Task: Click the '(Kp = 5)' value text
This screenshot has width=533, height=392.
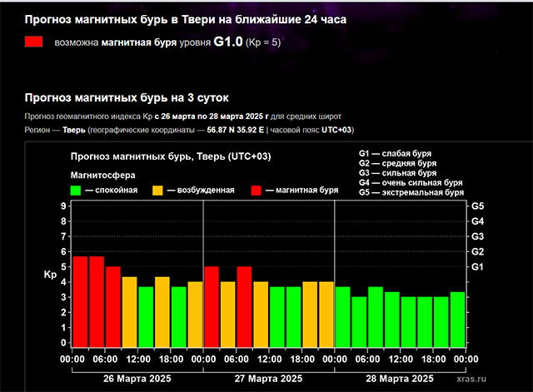Action: pyautogui.click(x=263, y=42)
